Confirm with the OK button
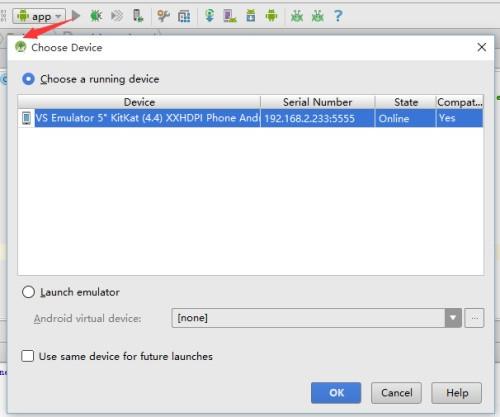Image resolution: width=500 pixels, height=417 pixels. point(336,393)
